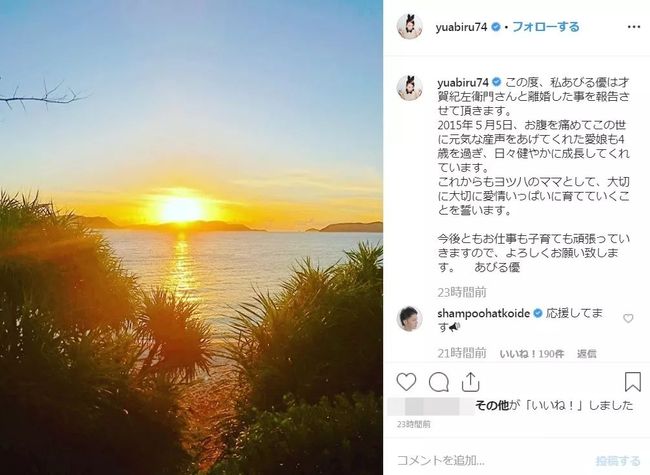Click the verified badge next to yuabiru74 header
The height and width of the screenshot is (475, 650).
[x=495, y=27]
